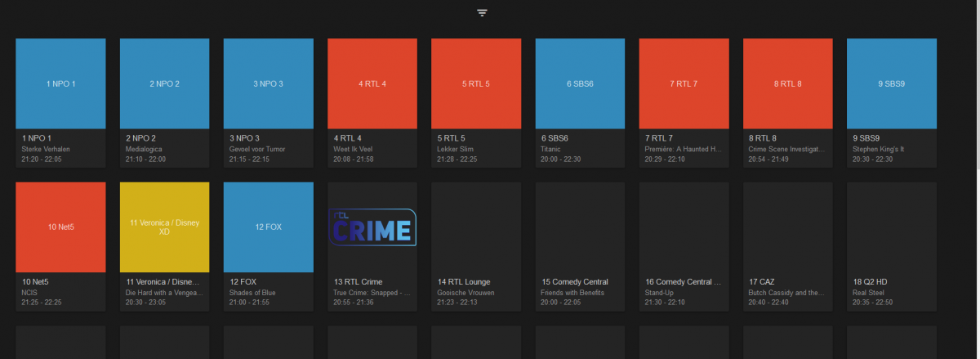980x359 pixels.
Task: Open the 8 RTL 8 channel tile
Action: 787,83
